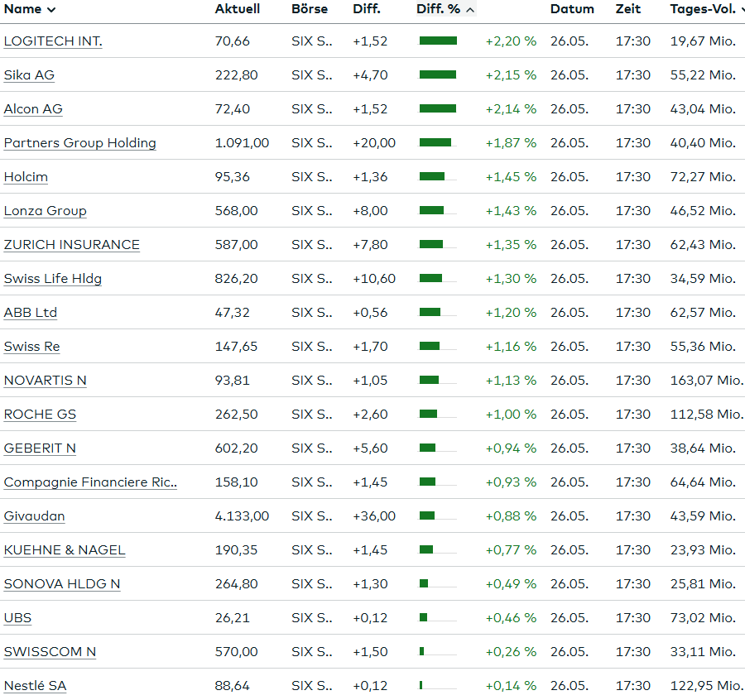
Task: Open the ABB Ltd stock link
Action: point(31,313)
